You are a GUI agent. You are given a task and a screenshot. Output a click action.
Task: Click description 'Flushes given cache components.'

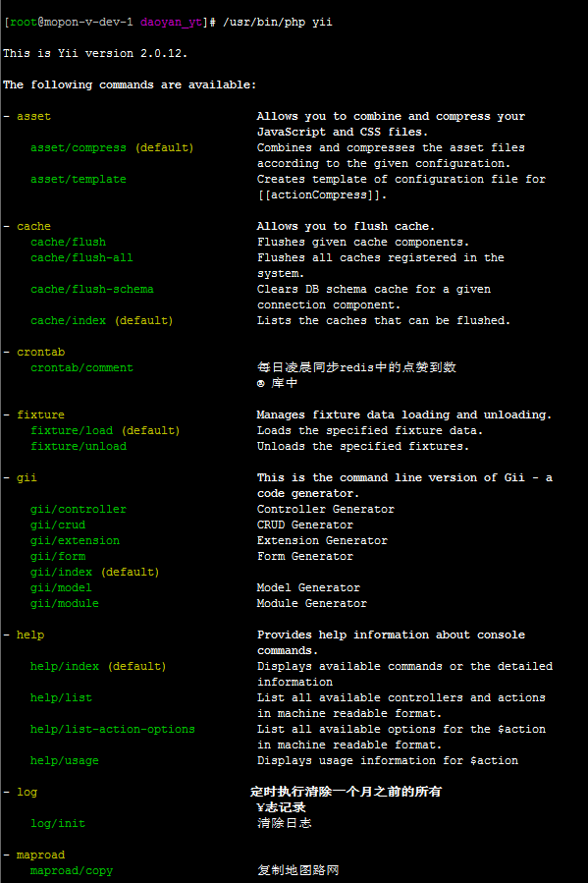(363, 243)
